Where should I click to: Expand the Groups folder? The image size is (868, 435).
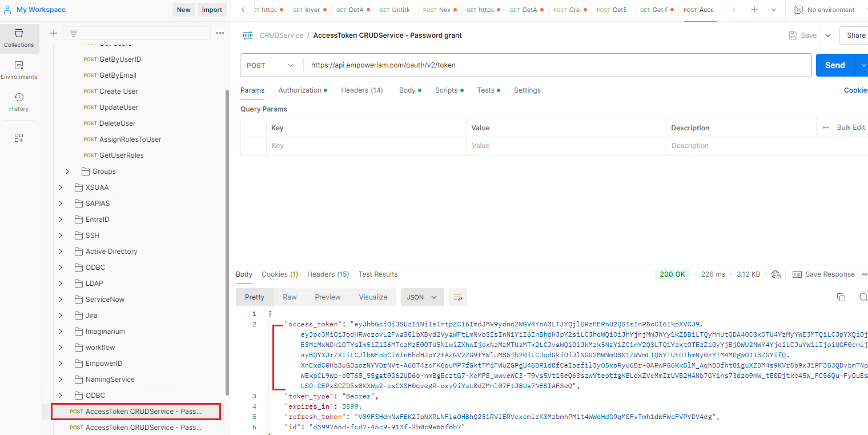pyautogui.click(x=67, y=171)
